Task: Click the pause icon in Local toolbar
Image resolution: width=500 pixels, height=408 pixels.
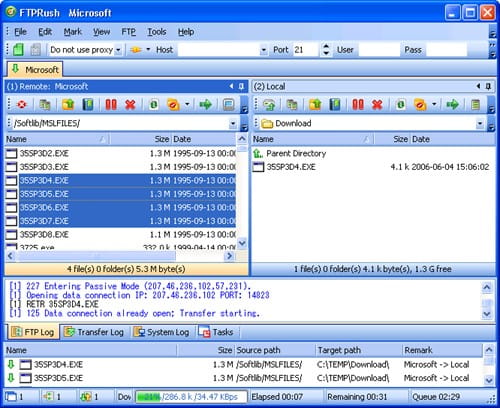Action: point(358,105)
